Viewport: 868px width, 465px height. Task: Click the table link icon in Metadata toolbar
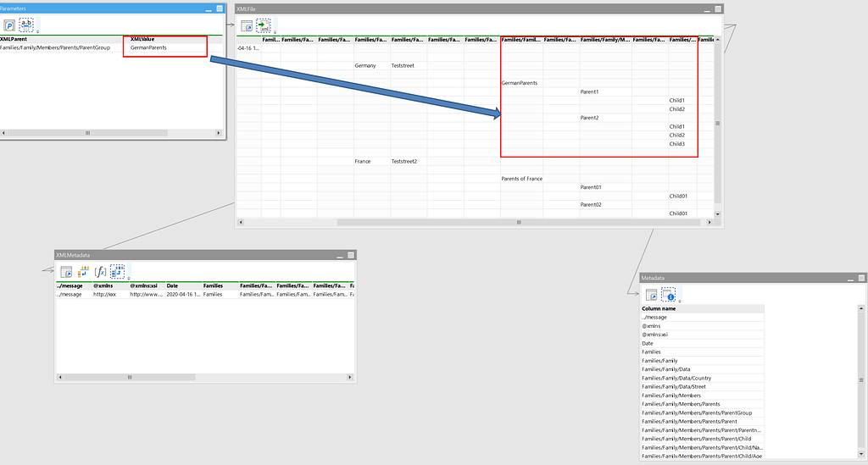pos(652,295)
